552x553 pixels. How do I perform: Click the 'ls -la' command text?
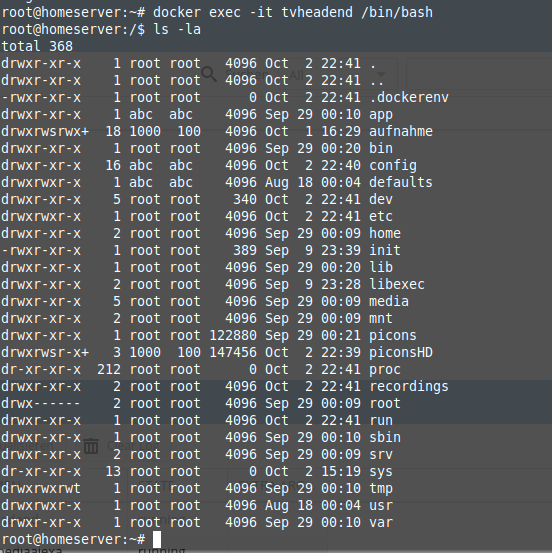177,29
